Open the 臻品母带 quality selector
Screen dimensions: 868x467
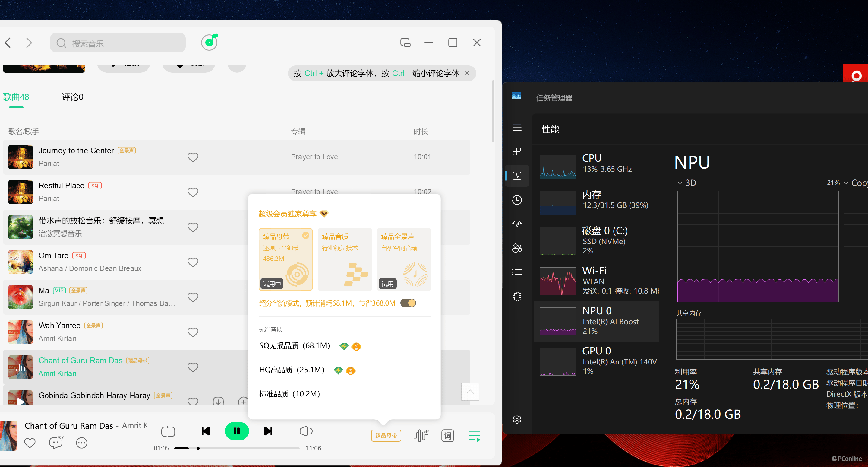386,435
